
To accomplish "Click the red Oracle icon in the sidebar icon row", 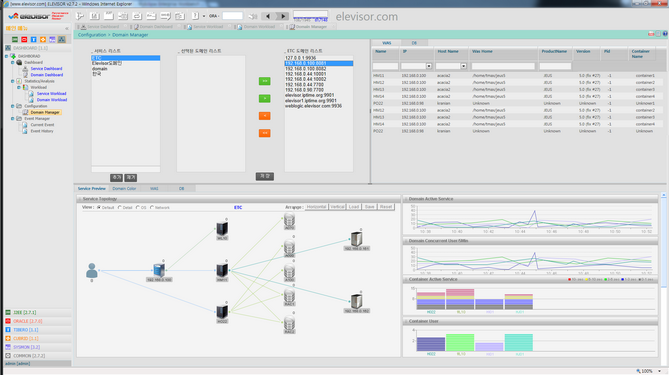I will 24,39.
